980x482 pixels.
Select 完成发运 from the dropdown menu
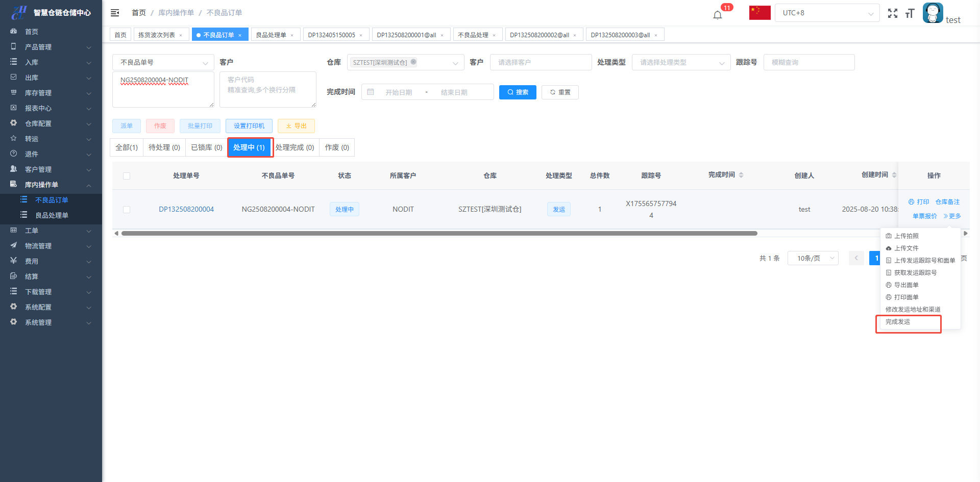coord(898,322)
